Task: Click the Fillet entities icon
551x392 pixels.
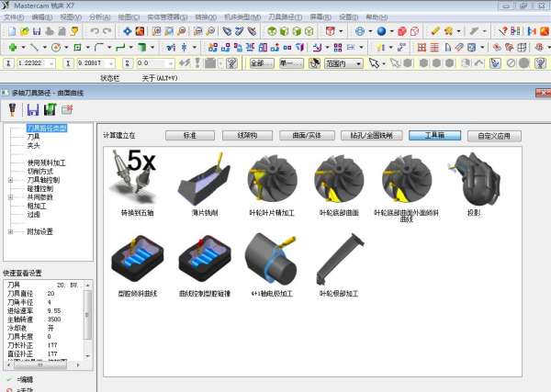Action: tap(99, 47)
